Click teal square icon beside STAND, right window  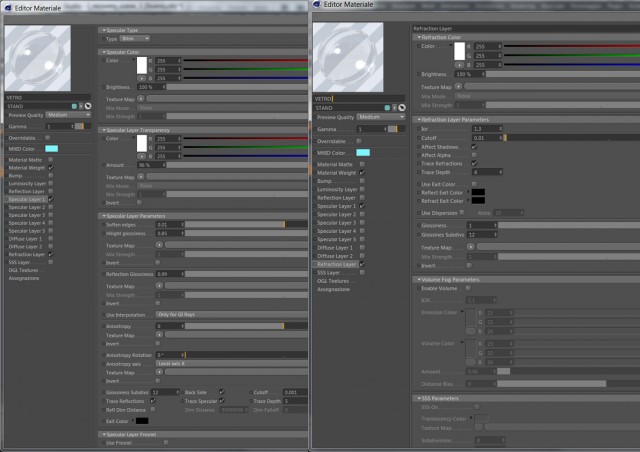(387, 108)
